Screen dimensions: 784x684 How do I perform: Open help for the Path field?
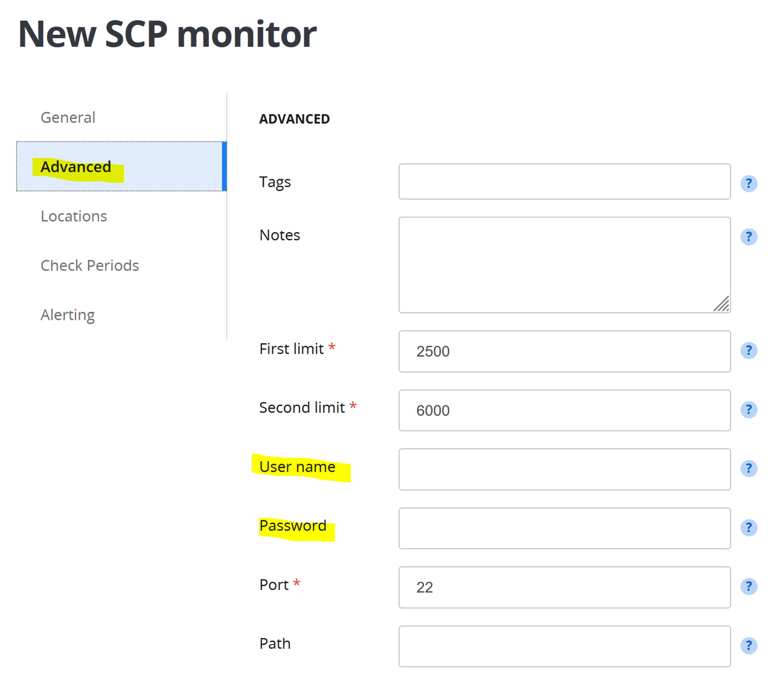[748, 646]
